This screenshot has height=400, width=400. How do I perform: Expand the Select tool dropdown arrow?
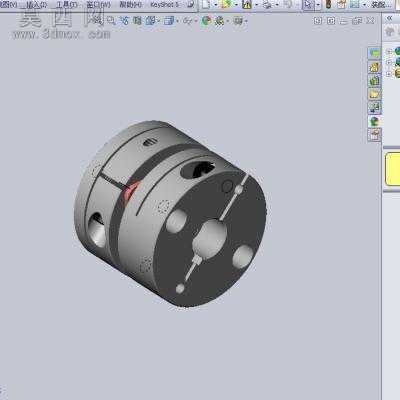pos(318,5)
